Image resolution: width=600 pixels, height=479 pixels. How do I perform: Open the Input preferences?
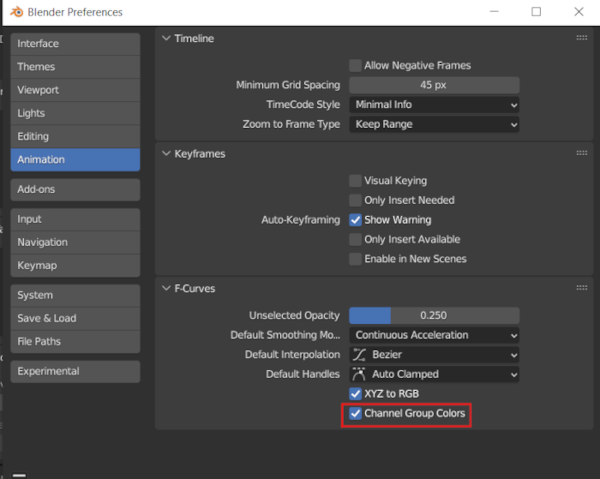click(x=75, y=219)
